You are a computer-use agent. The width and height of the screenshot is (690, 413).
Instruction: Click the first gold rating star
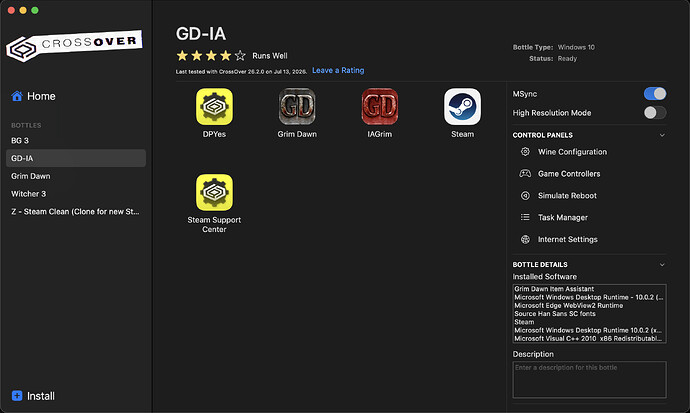coord(182,55)
